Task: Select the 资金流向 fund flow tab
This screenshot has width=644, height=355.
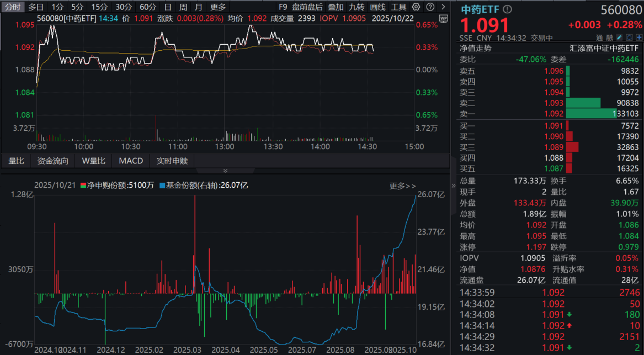Action: click(x=52, y=161)
